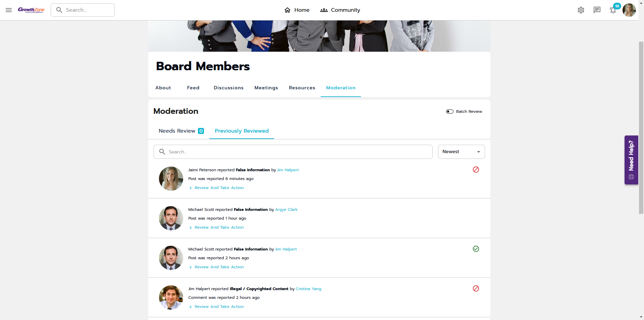Open the messages chat icon

[597, 10]
